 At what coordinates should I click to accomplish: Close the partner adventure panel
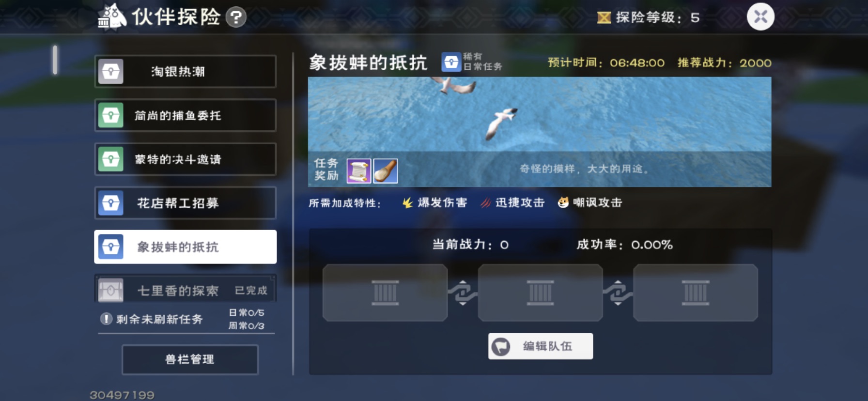(760, 17)
